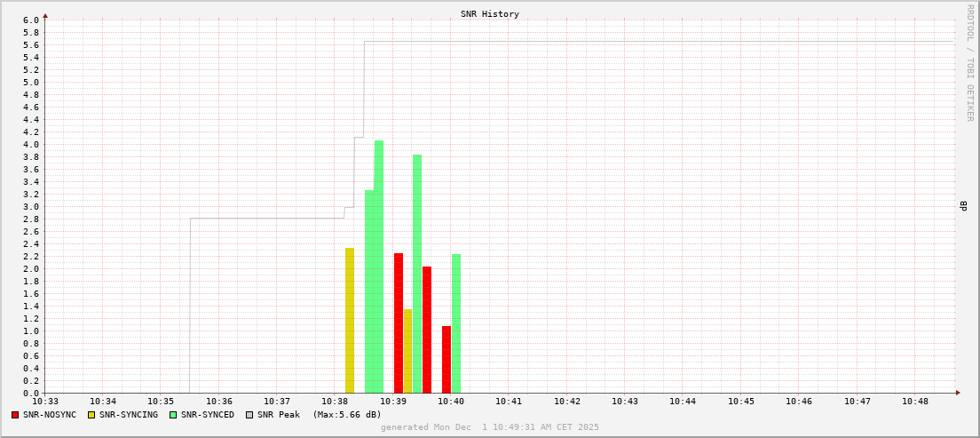Select the shortest red bar
This screenshot has width=980, height=438.
click(447, 360)
